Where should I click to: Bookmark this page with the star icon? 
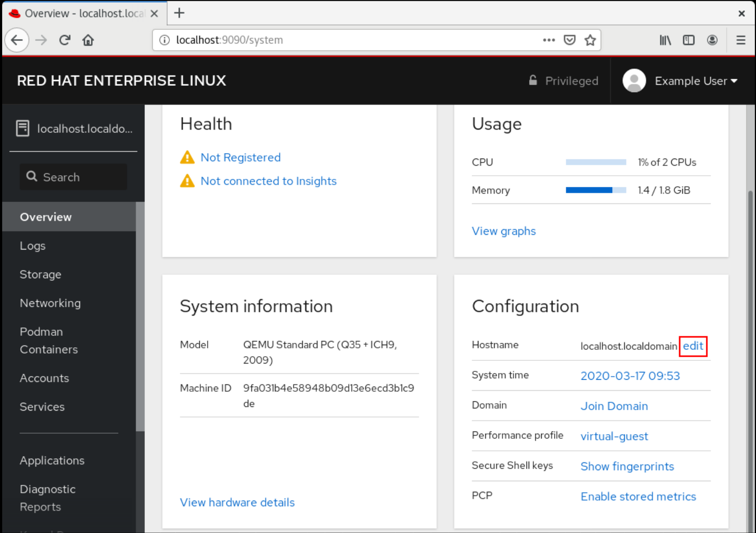tap(590, 40)
